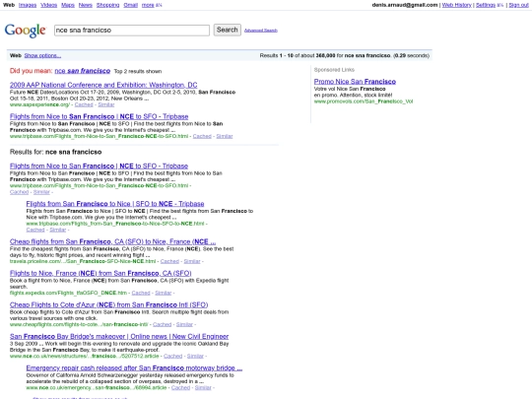532x399 pixels.
Task: Open Similar link for cheapflights.com result
Action: tap(184, 324)
